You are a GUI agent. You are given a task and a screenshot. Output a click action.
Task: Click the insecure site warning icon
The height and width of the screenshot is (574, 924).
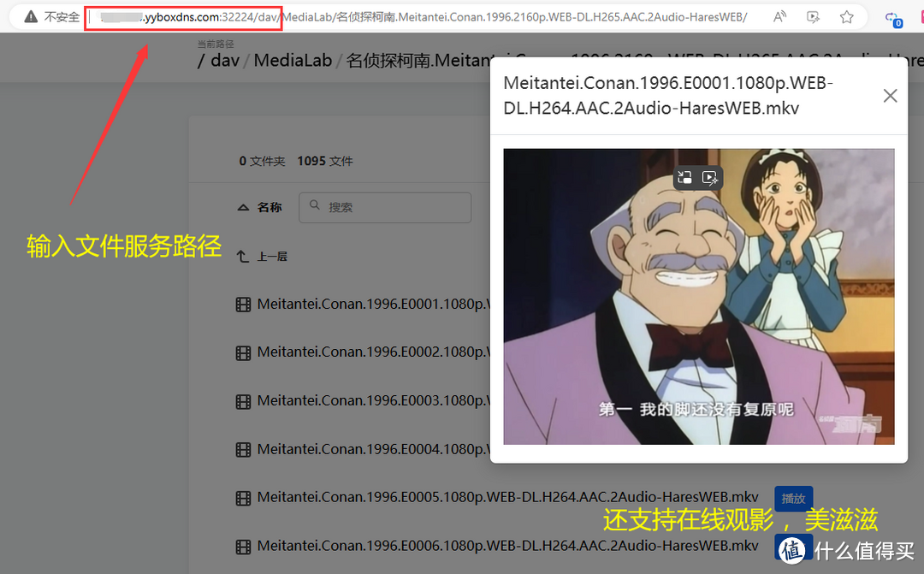(x=31, y=17)
